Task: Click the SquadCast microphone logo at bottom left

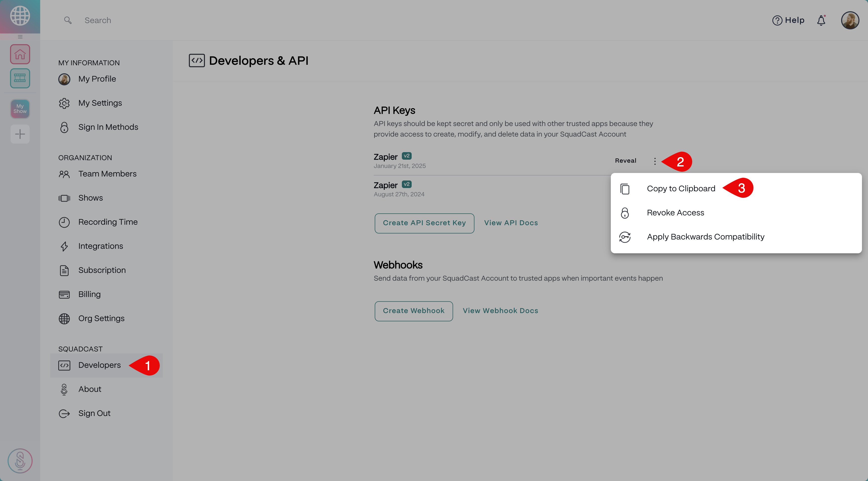Action: click(20, 460)
